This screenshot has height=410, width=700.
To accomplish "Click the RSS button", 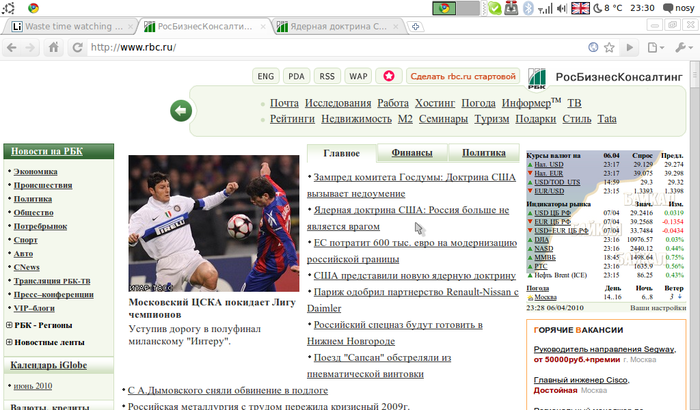I will tap(327, 76).
